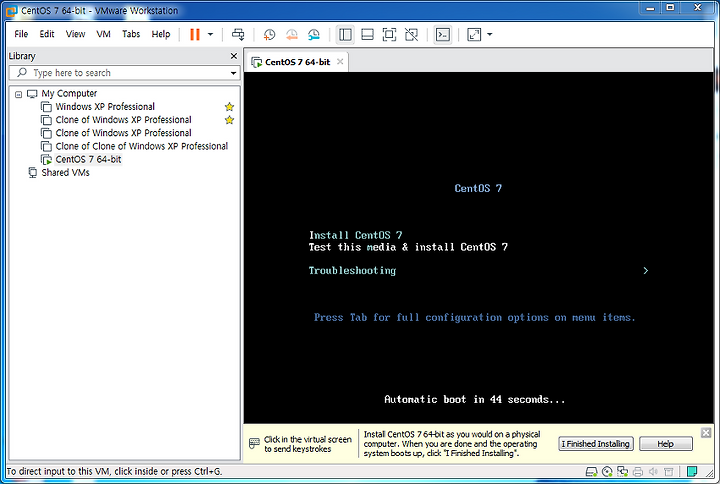Click the Shared VMs icon
The image size is (720, 484).
tap(33, 173)
